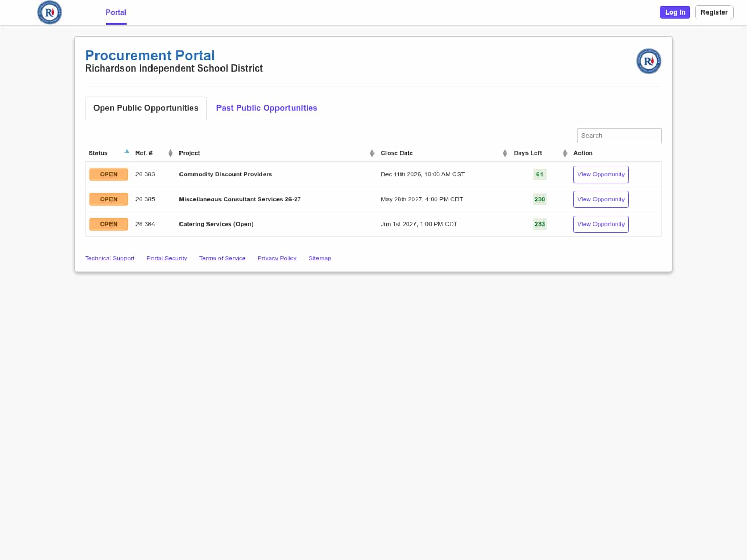Click the OPEN status badge for ref 26-384
The image size is (747, 560).
pos(109,224)
